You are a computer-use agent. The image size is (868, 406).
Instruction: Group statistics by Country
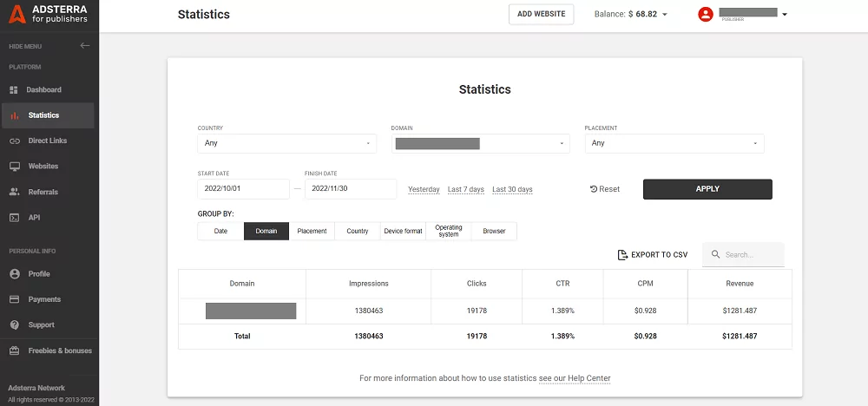coord(358,232)
